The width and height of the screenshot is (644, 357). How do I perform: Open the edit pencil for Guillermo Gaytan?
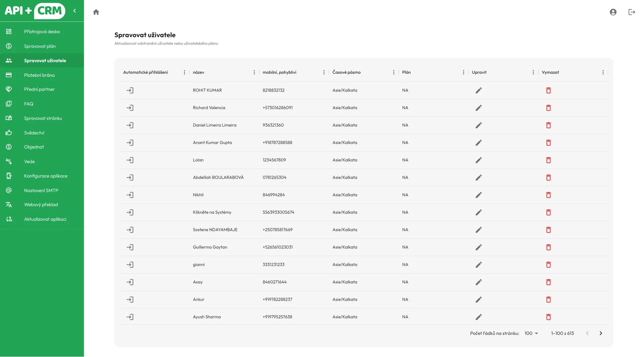pos(479,247)
